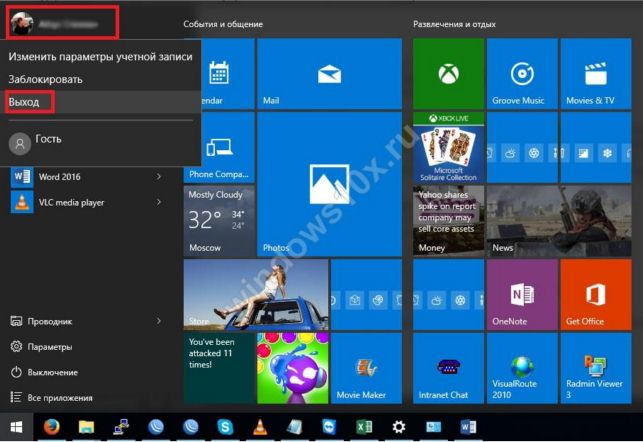The image size is (643, 442).
Task: Open the bubble game tile with purple character
Action: point(293,368)
